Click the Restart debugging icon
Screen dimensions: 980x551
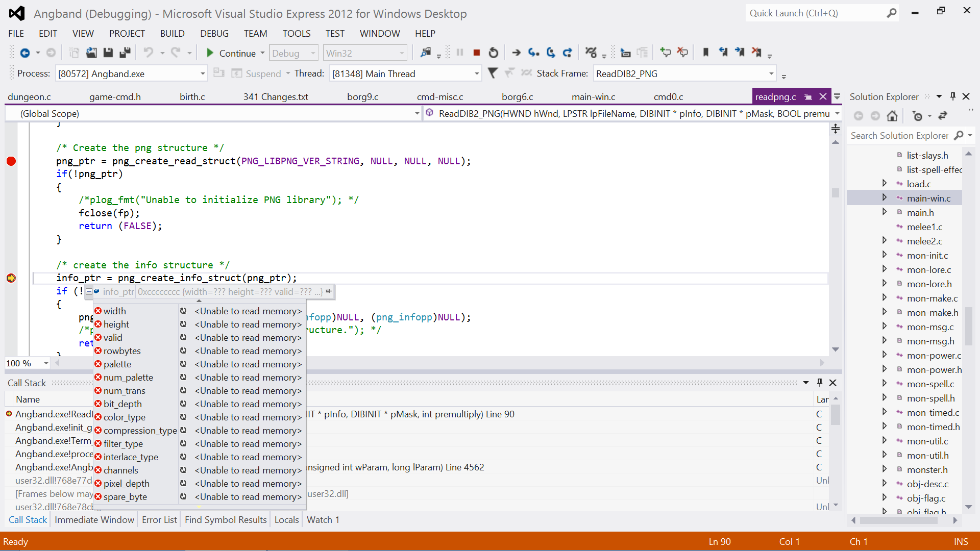(x=493, y=53)
